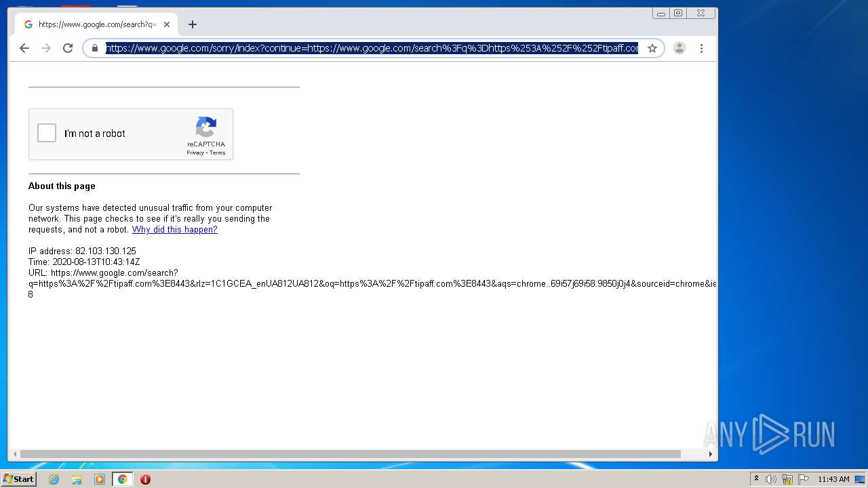The height and width of the screenshot is (488, 868).
Task: Check the I'm not a robot checkbox
Action: (x=47, y=133)
